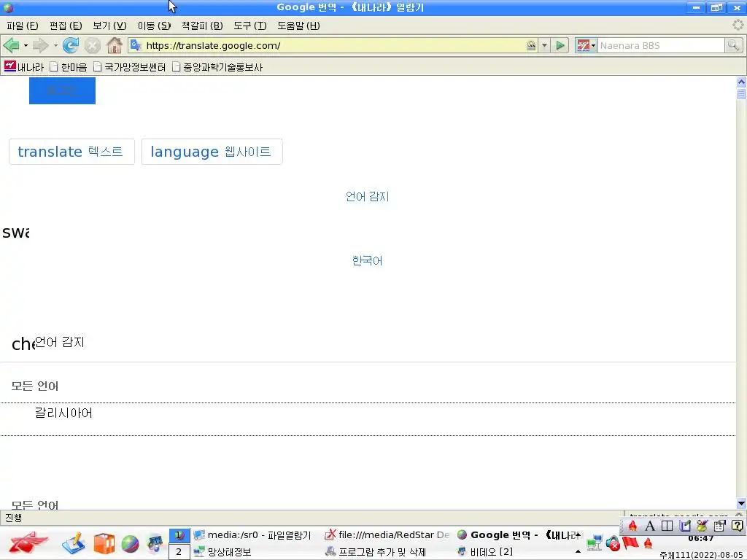Click the stop loading button

coord(93,46)
